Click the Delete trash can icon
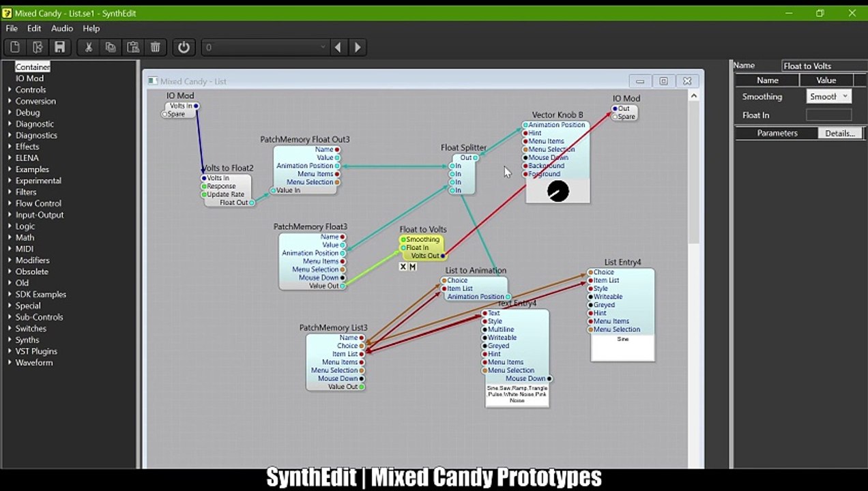868x491 pixels. (x=156, y=47)
